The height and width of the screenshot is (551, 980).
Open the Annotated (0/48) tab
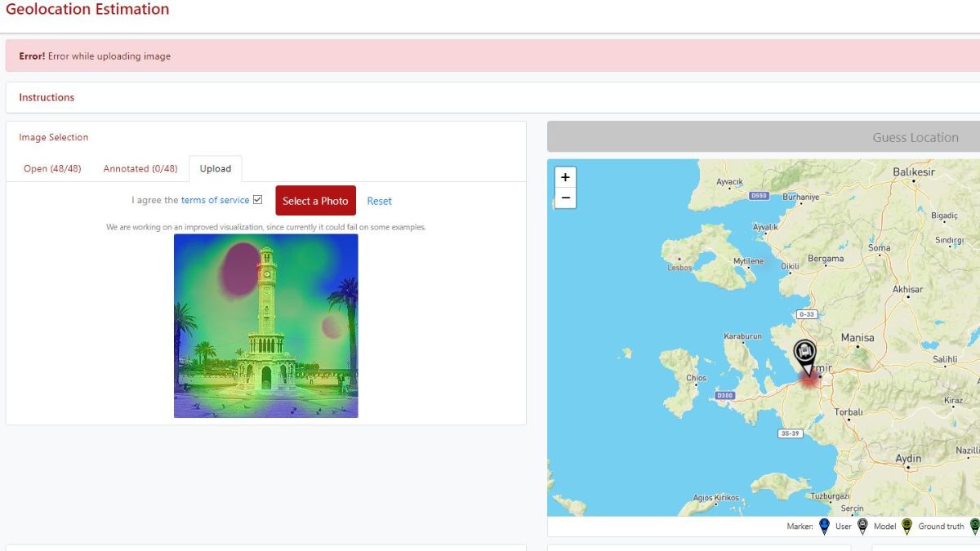pyautogui.click(x=140, y=169)
